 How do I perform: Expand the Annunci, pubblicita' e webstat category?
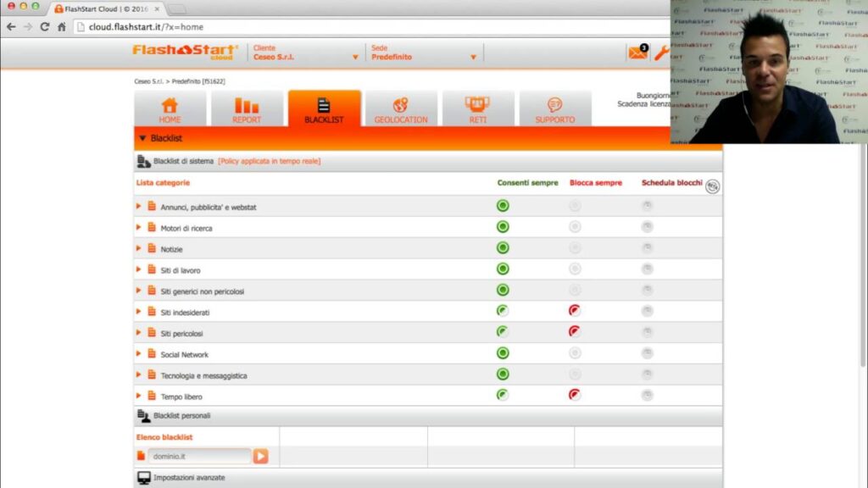(138, 207)
